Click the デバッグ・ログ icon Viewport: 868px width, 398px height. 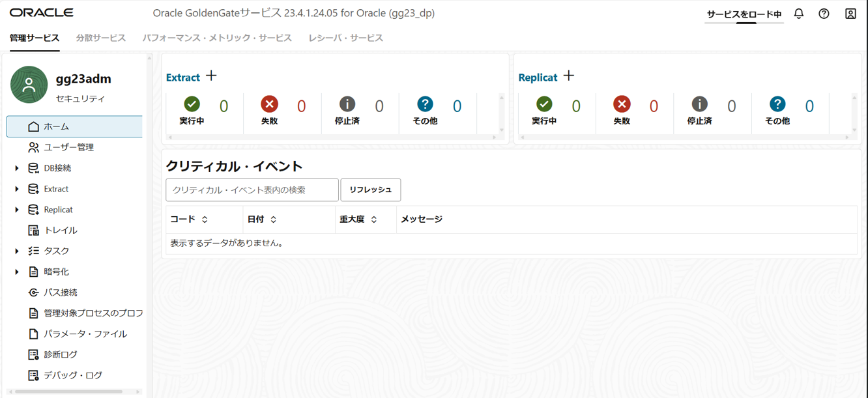point(33,375)
